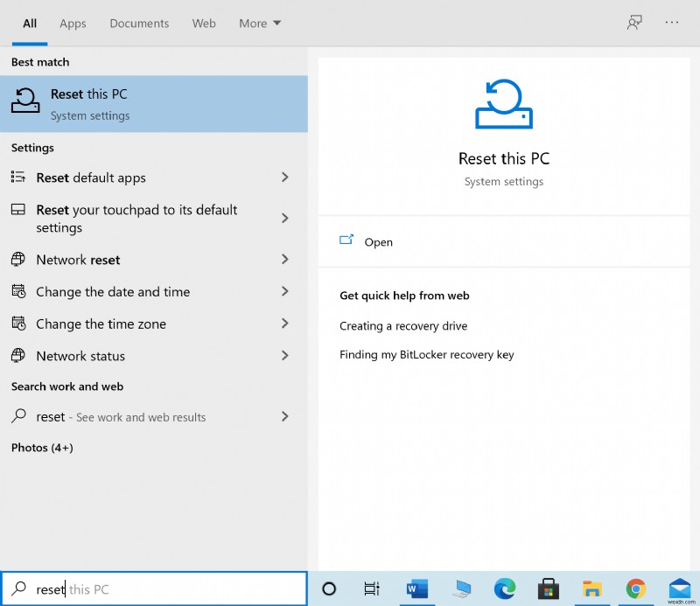Switch to the Documents tab

[139, 24]
